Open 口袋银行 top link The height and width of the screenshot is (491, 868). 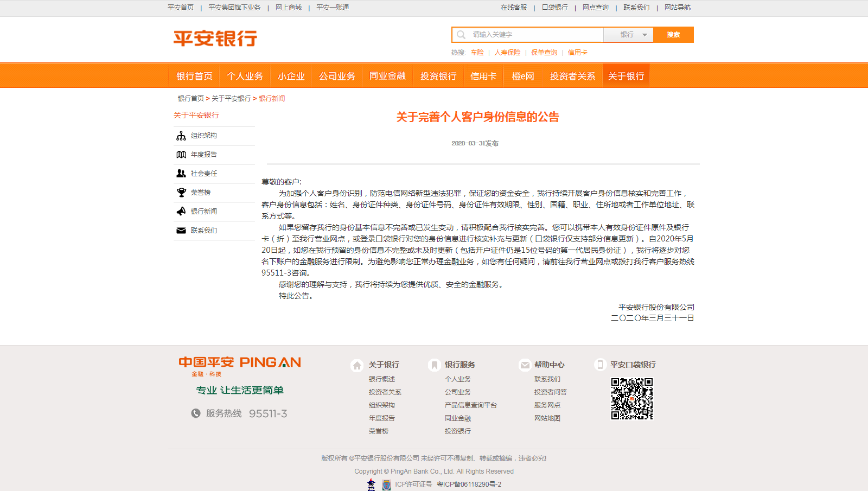(x=555, y=8)
